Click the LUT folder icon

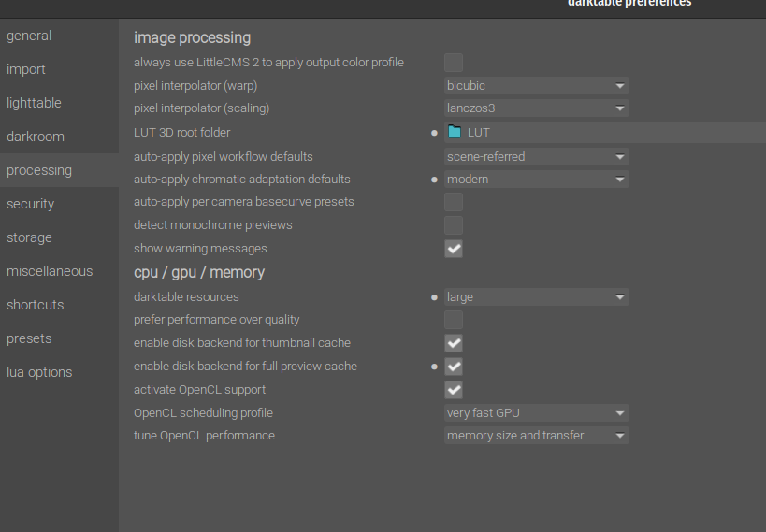point(455,132)
